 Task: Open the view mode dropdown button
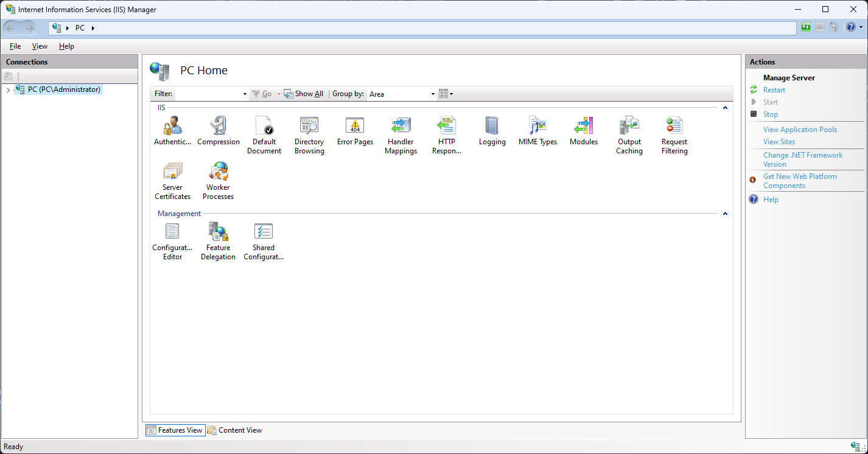(x=446, y=94)
